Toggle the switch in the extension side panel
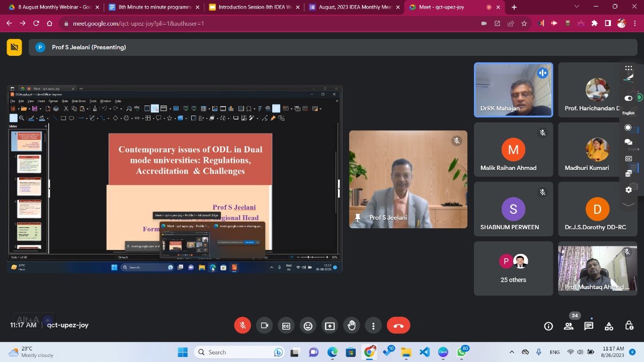The image size is (644, 362). 628,98
